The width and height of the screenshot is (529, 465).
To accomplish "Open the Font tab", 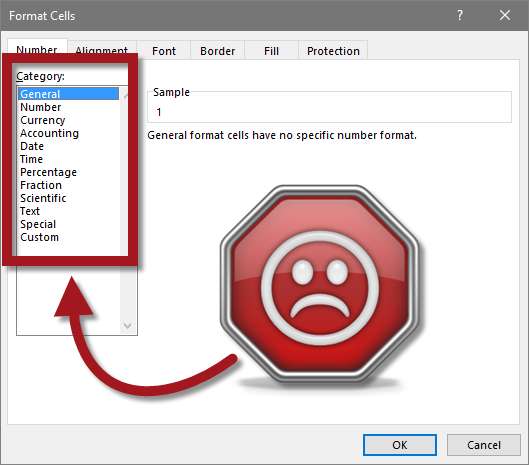I will pos(164,51).
